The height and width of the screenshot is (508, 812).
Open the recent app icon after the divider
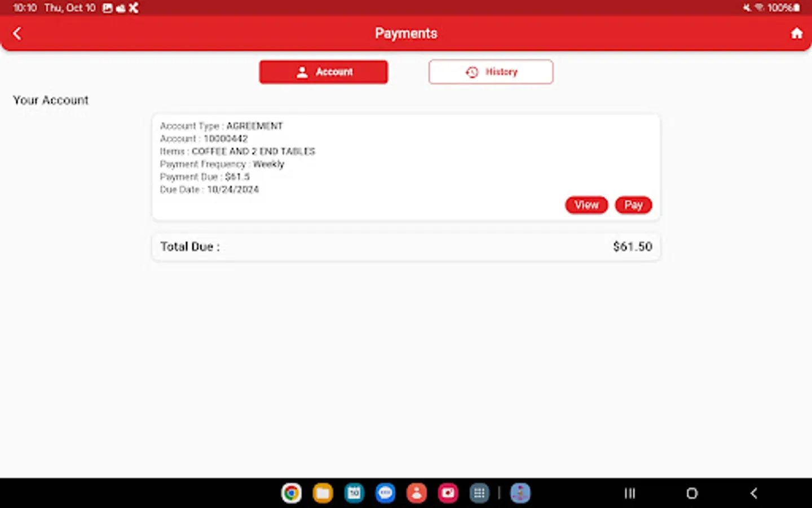coord(520,493)
